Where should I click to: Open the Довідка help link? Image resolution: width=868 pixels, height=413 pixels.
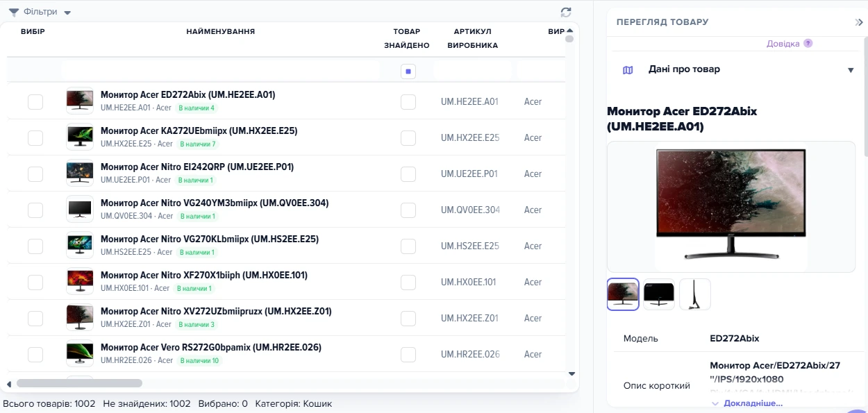point(783,43)
